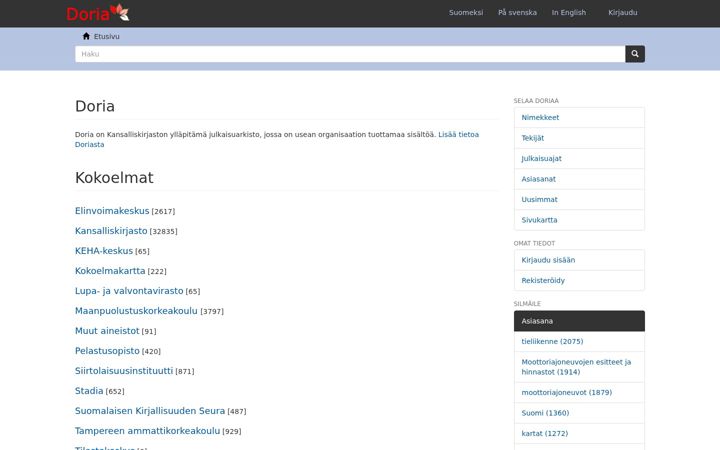The height and width of the screenshot is (450, 720).
Task: Click the Asiasana facet header
Action: pyautogui.click(x=579, y=321)
